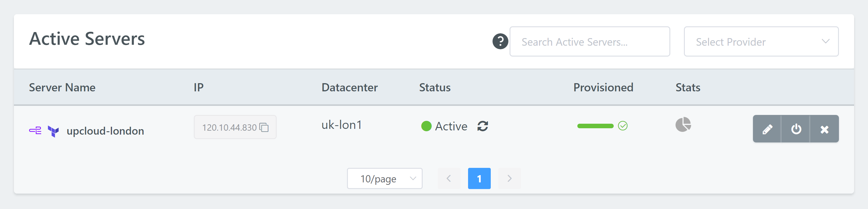868x209 pixels.
Task: Open the stats pie chart icon
Action: click(683, 125)
